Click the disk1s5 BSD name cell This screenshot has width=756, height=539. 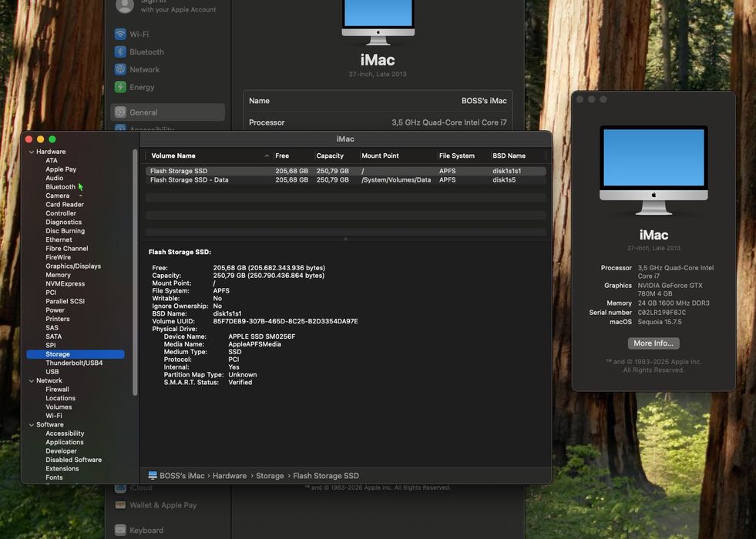504,179
